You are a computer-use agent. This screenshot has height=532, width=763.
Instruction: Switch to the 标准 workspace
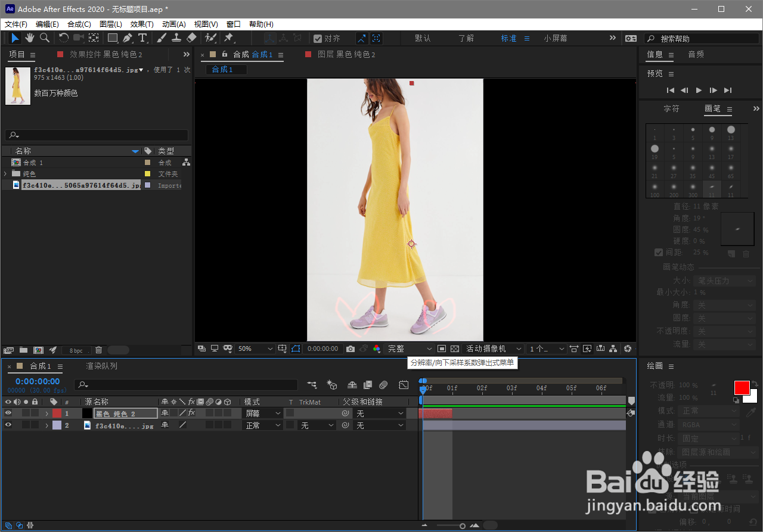[508, 38]
